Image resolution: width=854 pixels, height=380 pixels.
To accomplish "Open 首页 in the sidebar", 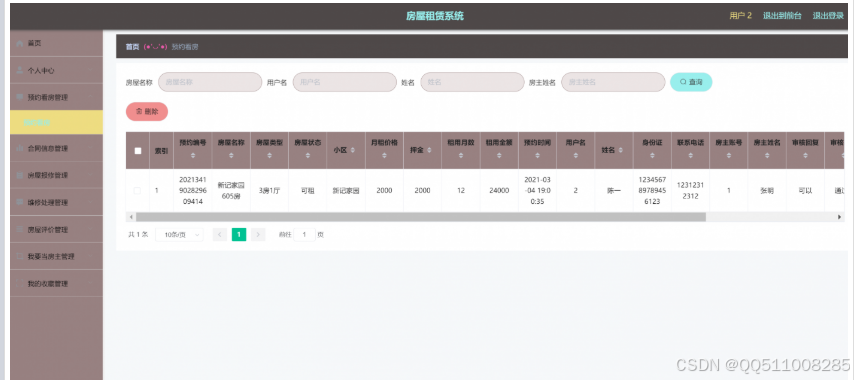I will (56, 43).
